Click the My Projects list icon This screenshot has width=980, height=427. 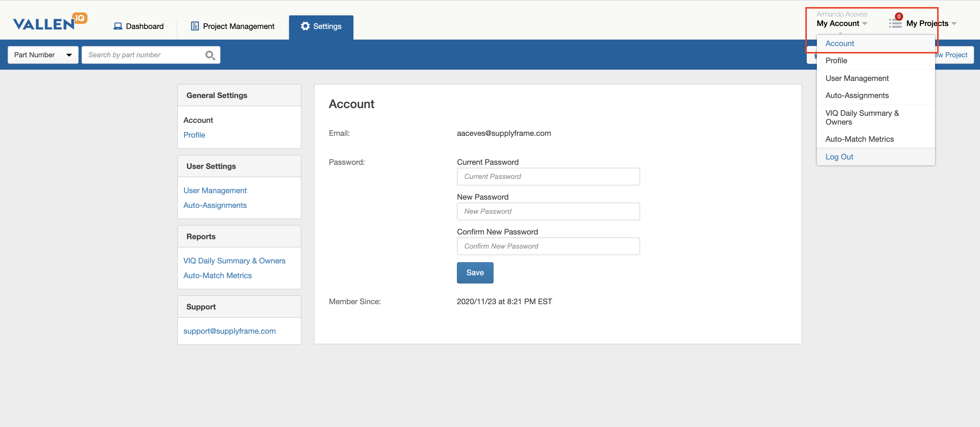[x=895, y=23]
